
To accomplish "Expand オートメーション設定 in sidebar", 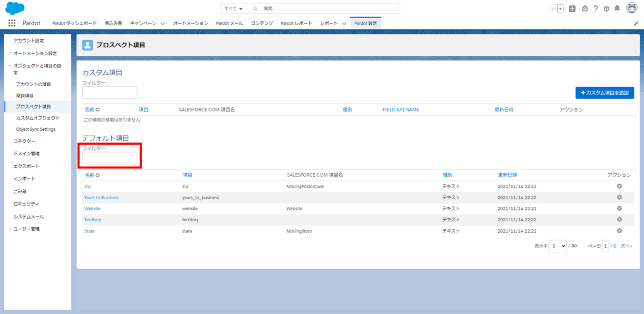I will coord(10,53).
